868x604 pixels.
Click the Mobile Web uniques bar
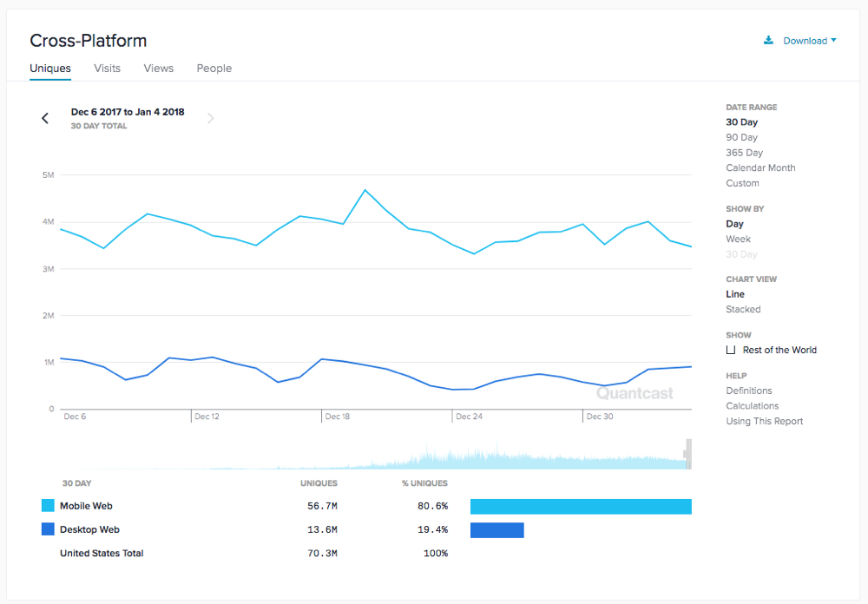coord(581,506)
